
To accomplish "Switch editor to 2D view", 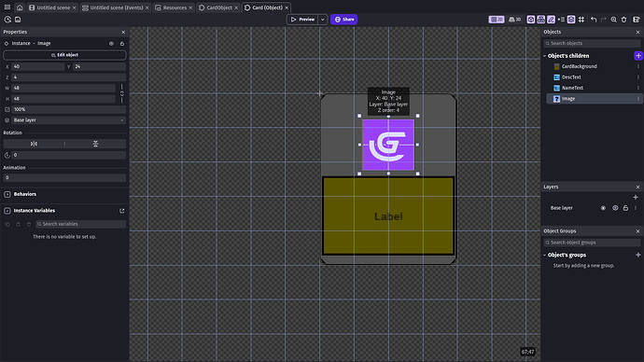I will (497, 20).
